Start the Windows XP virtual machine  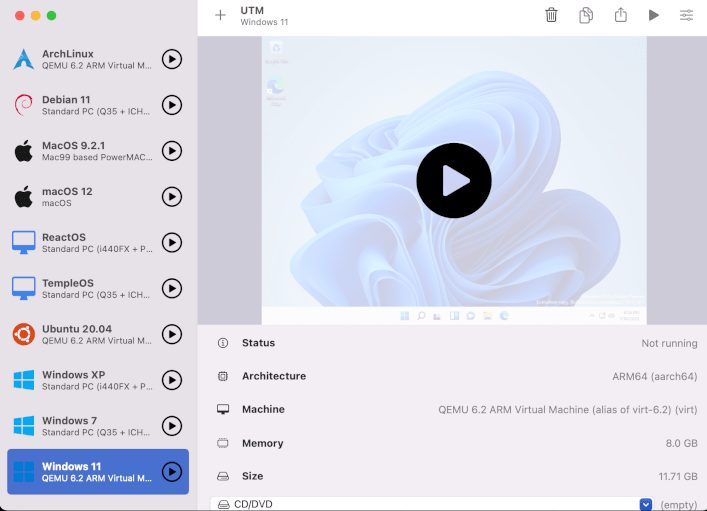tap(172, 380)
